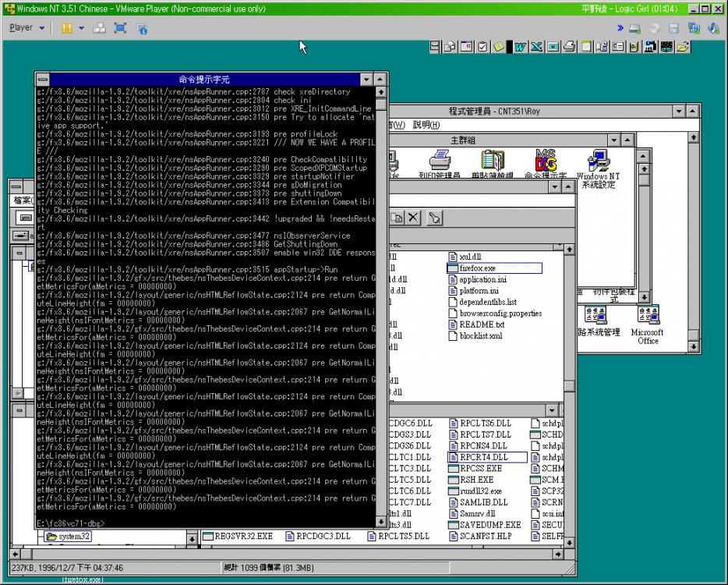This screenshot has height=585, width=728.
Task: Select firefox.exe in the file list
Action: (477, 268)
